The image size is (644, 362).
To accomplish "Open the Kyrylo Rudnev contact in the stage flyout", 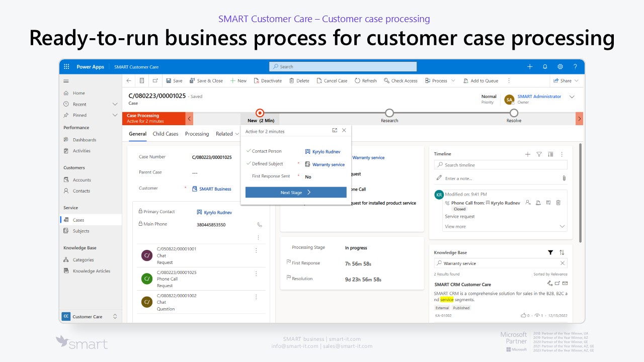I will click(325, 151).
